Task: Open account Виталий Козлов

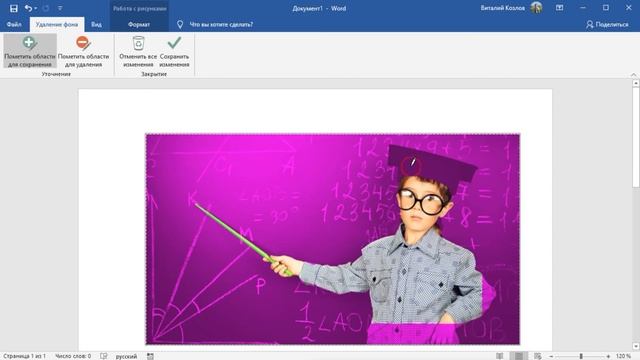Action: [x=502, y=8]
